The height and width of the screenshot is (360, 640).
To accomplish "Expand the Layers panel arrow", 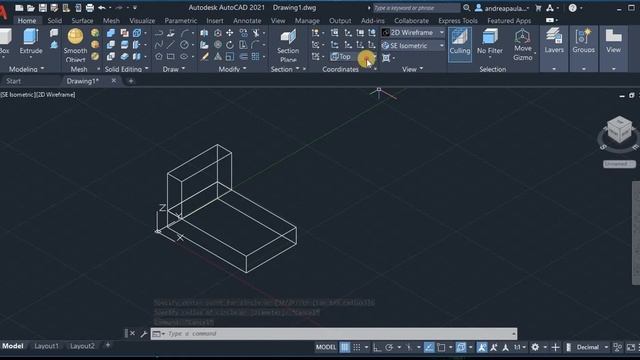I will pyautogui.click(x=554, y=69).
